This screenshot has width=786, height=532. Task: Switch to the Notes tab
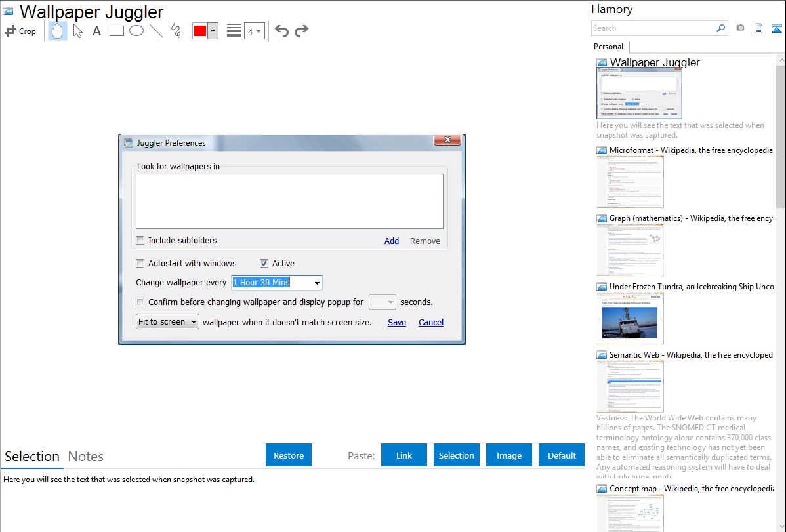tap(86, 457)
